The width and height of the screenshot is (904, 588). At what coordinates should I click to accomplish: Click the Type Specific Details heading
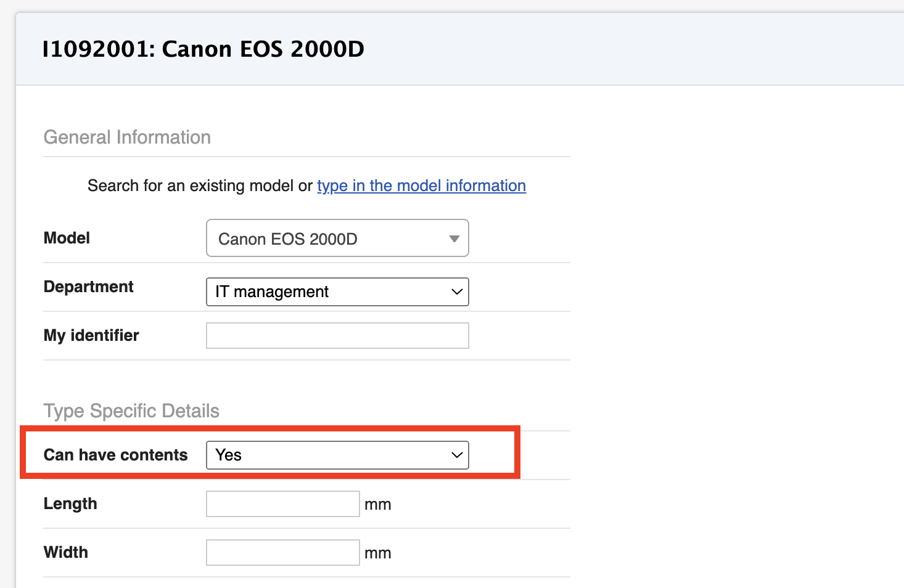(131, 410)
